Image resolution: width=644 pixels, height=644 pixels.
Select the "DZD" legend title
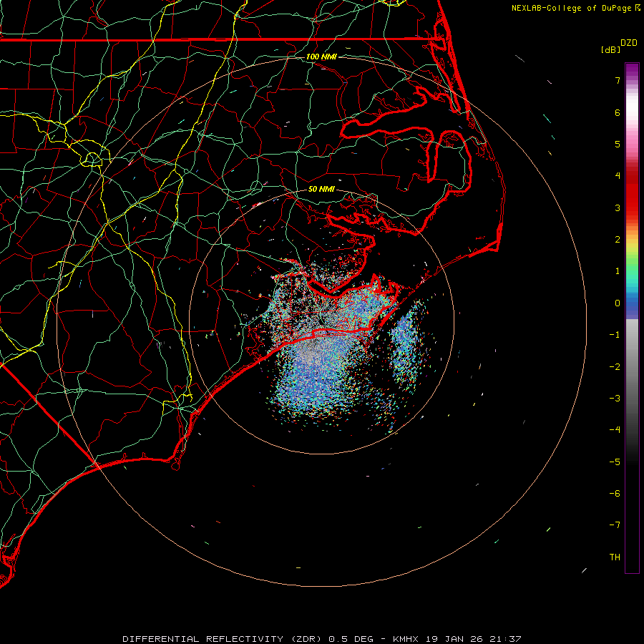pyautogui.click(x=629, y=43)
